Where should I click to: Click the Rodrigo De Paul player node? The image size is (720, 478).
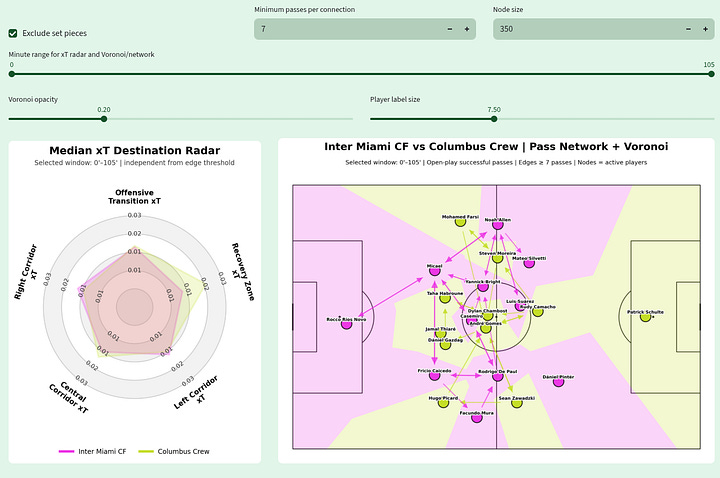[497, 377]
